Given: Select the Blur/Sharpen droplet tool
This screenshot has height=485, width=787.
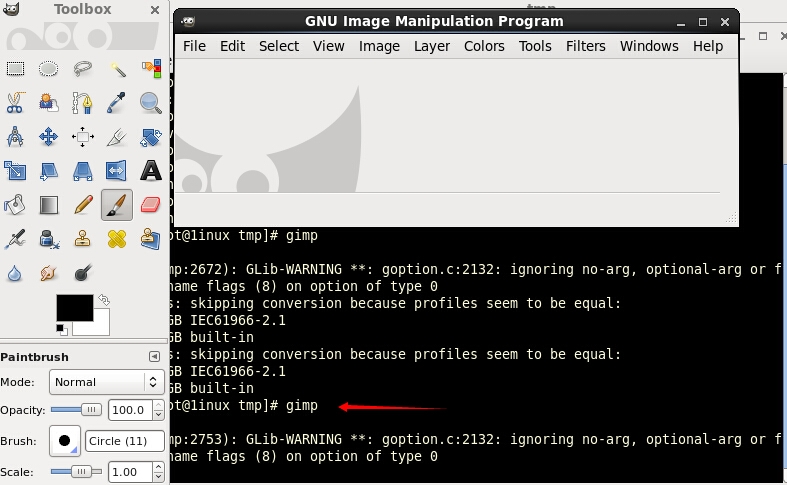Looking at the screenshot, I should coord(15,273).
